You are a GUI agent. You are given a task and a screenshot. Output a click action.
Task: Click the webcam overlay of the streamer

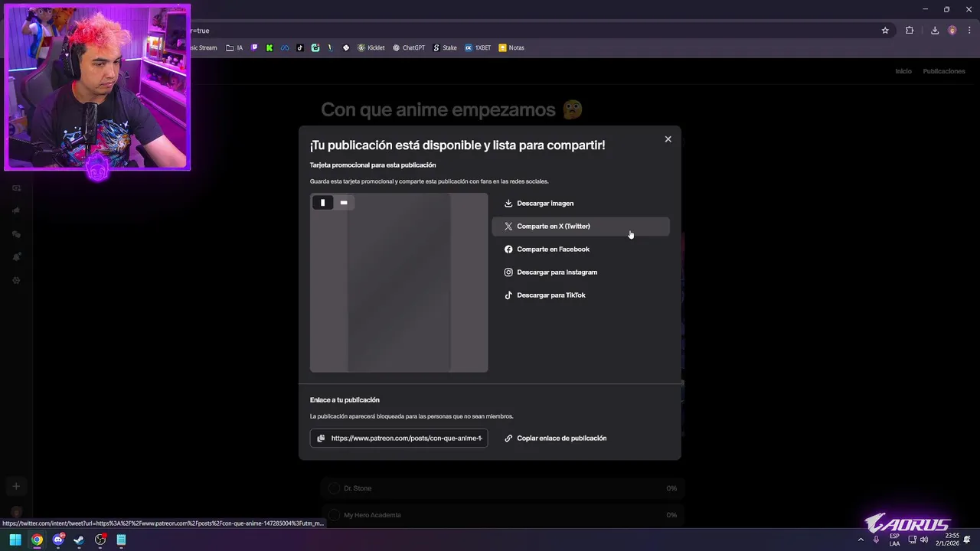[x=97, y=86]
